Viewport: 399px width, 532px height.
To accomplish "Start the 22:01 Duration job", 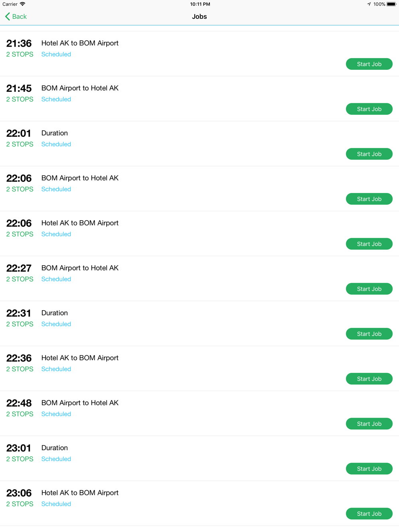I will point(369,154).
